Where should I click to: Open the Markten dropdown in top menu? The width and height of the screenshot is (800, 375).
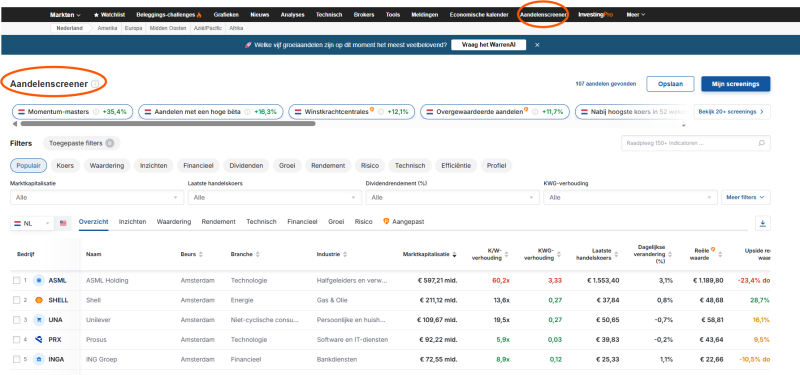point(65,15)
